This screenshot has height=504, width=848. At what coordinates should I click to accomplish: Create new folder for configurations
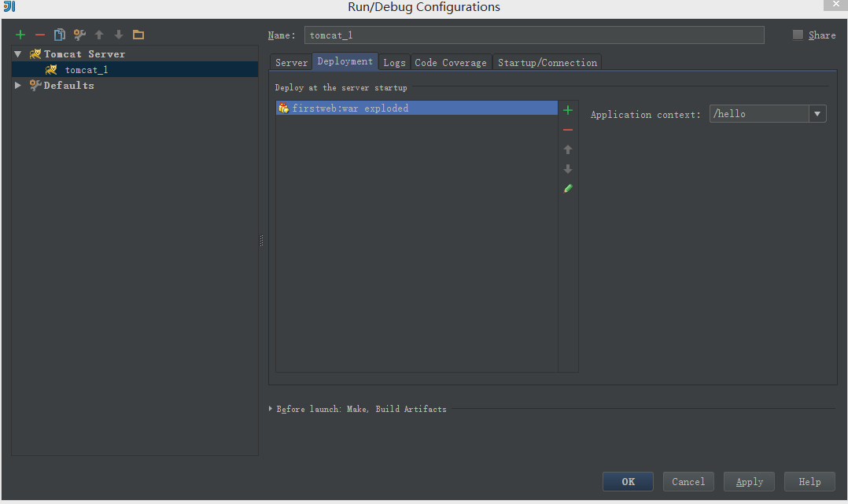pos(138,35)
